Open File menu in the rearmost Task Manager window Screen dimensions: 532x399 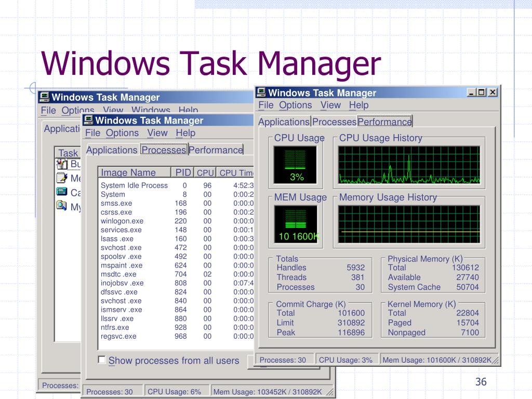(48, 111)
